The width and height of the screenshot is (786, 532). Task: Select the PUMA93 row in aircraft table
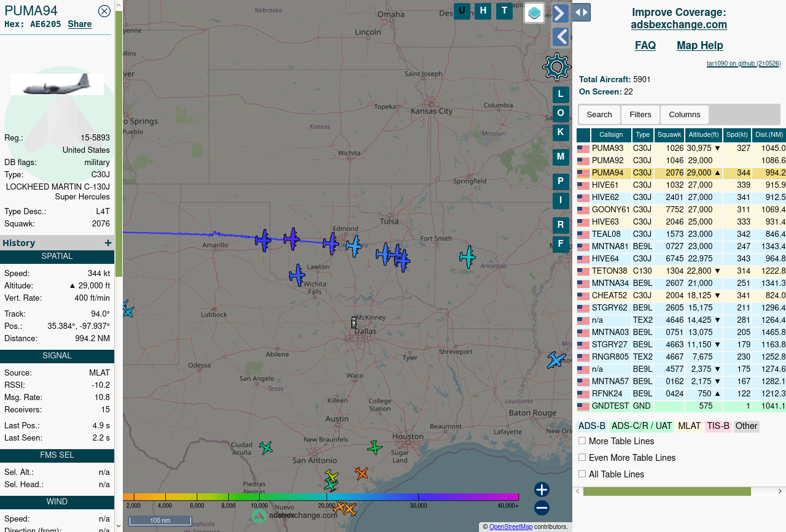tap(681, 148)
